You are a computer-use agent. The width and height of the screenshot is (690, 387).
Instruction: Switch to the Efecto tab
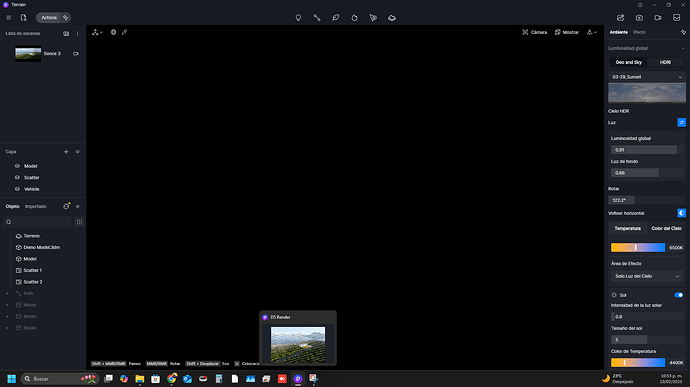(639, 32)
